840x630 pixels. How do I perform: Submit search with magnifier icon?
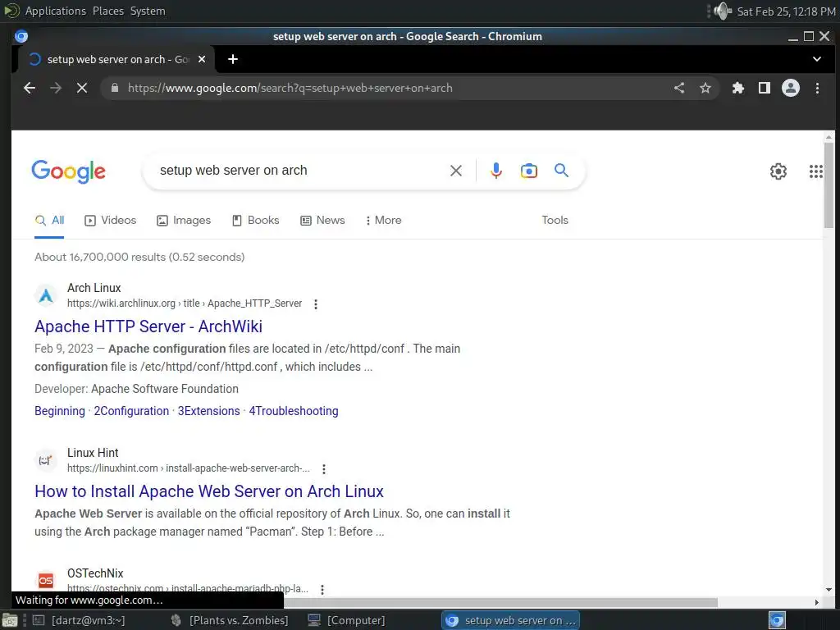tap(561, 171)
